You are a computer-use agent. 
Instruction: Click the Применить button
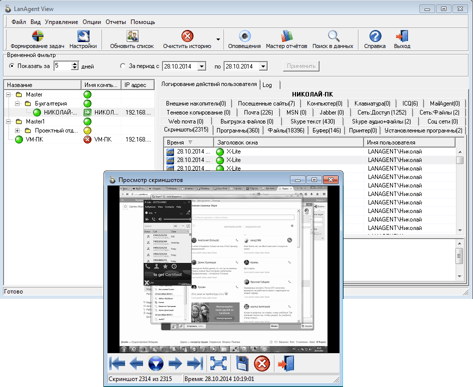[301, 66]
